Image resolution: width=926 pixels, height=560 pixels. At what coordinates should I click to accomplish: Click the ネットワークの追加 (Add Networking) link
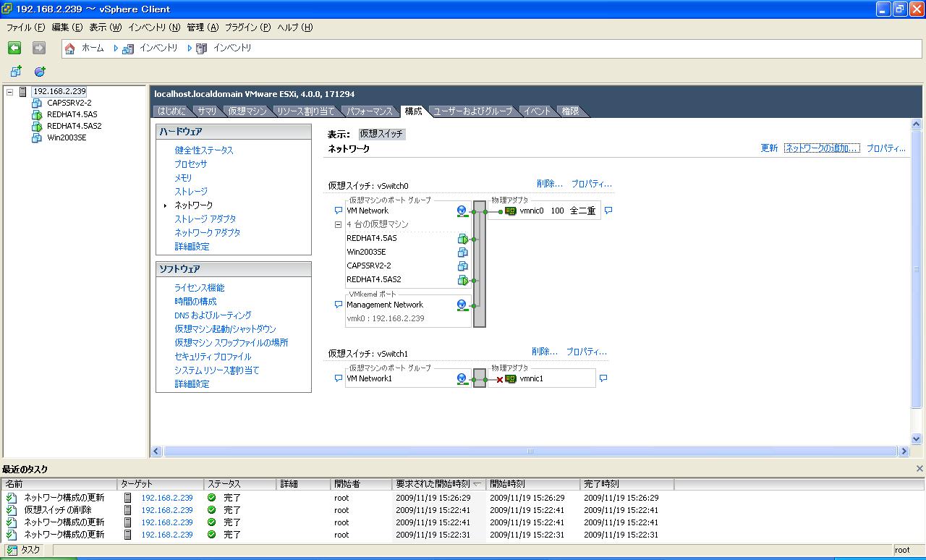[x=823, y=148]
